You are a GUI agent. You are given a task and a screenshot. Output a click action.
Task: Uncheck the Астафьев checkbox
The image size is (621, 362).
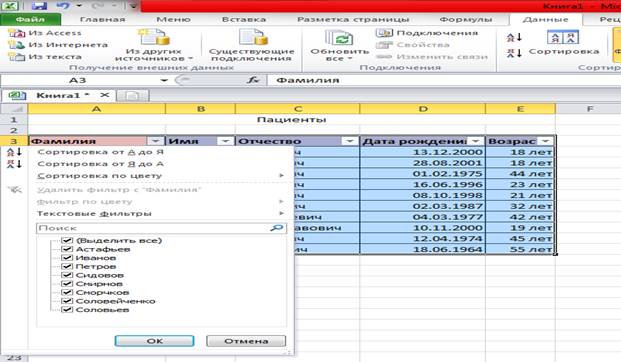(67, 249)
